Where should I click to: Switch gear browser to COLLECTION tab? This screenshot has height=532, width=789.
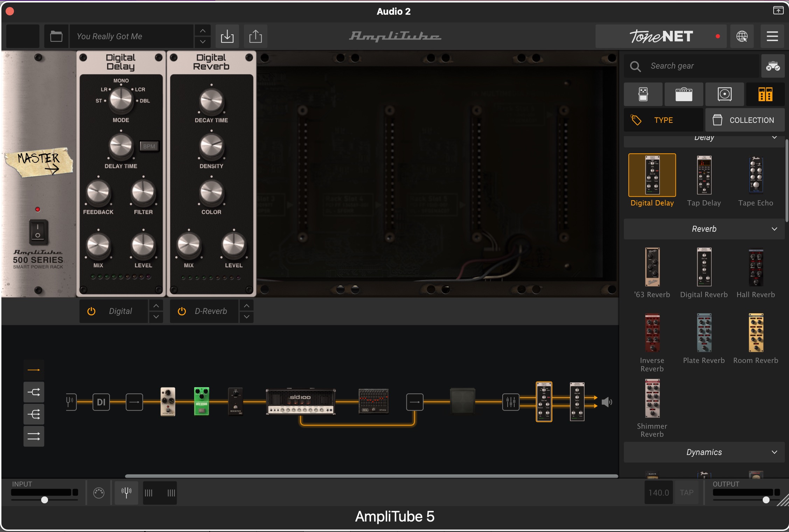(745, 120)
